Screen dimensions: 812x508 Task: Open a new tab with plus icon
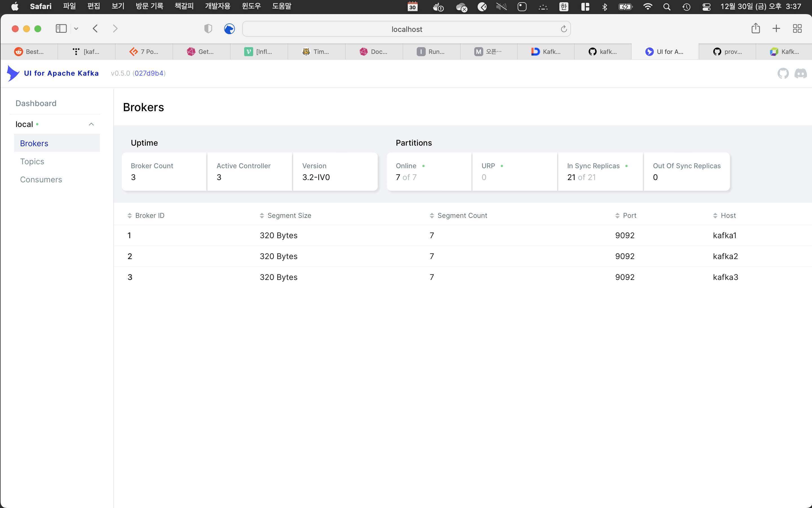pyautogui.click(x=776, y=29)
